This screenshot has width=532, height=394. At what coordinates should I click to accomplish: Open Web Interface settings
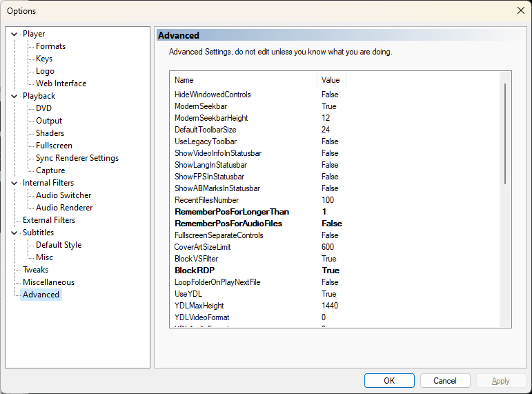(x=61, y=83)
